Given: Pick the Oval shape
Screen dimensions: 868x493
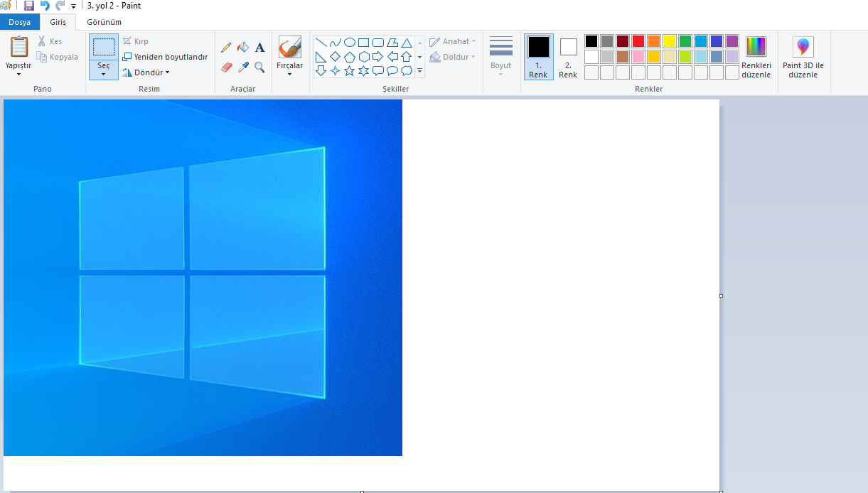Looking at the screenshot, I should pyautogui.click(x=349, y=43).
